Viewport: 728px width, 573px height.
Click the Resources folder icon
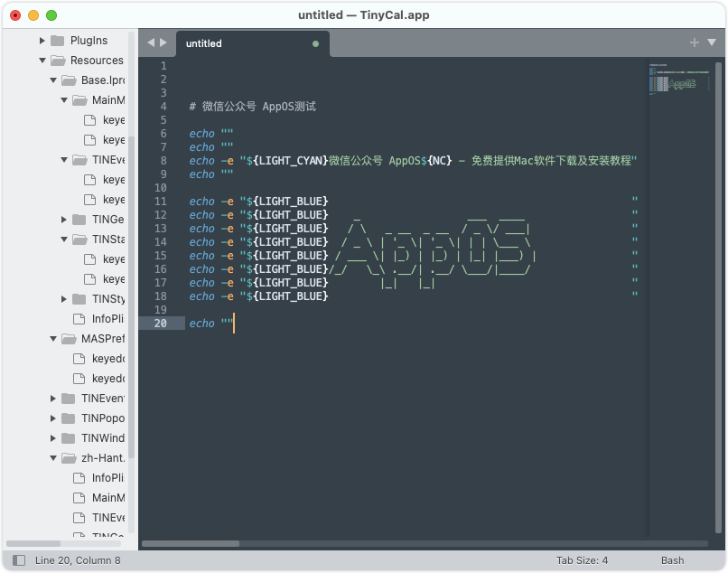[x=58, y=61]
